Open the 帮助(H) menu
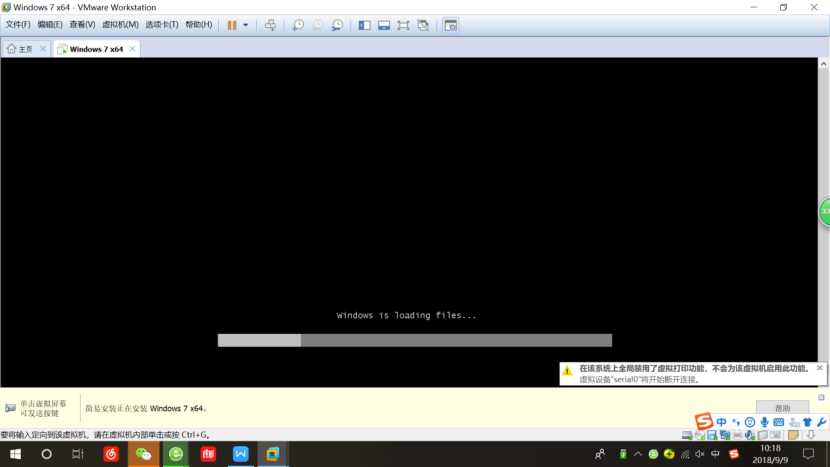This screenshot has height=467, width=830. pos(199,24)
